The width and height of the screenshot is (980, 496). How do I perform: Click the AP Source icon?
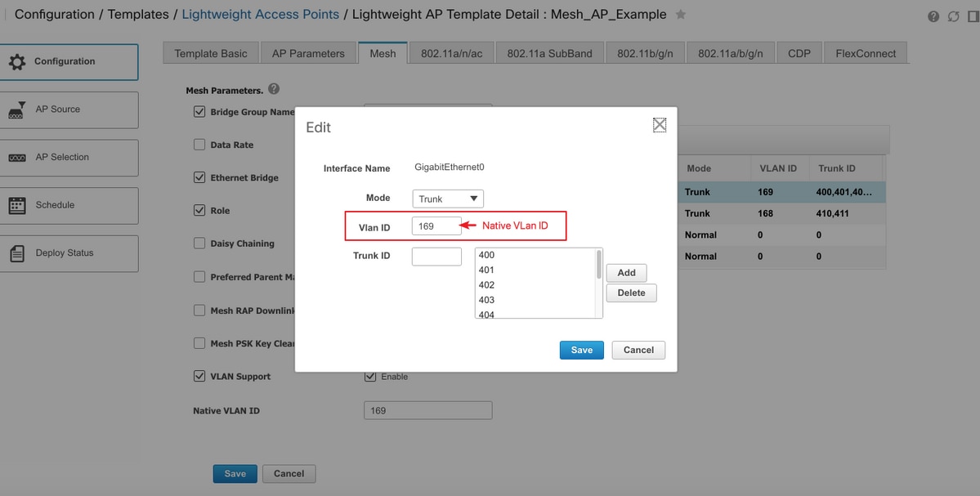pyautogui.click(x=17, y=110)
